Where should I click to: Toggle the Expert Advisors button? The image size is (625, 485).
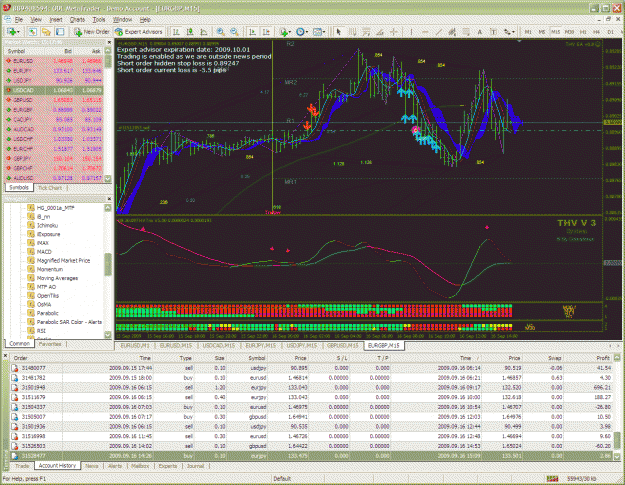(139, 32)
